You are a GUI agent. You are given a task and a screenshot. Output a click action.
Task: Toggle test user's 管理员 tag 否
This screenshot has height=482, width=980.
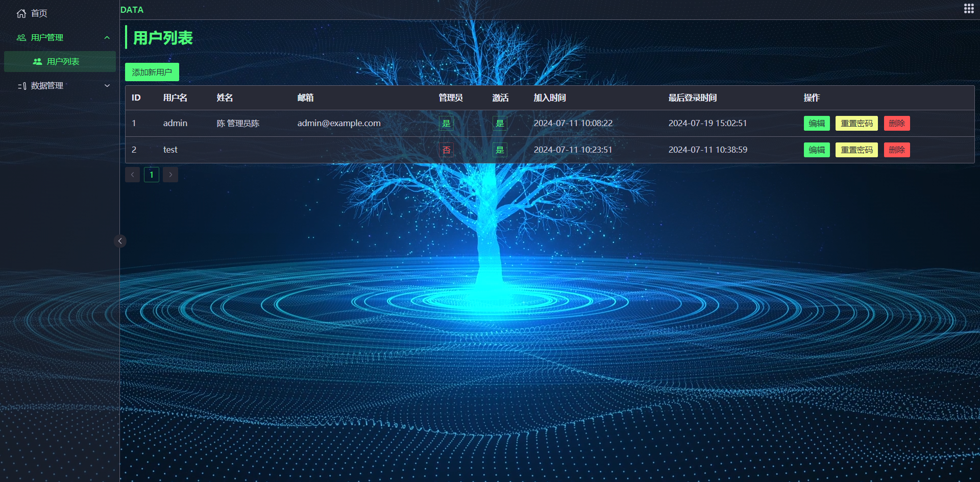point(446,150)
